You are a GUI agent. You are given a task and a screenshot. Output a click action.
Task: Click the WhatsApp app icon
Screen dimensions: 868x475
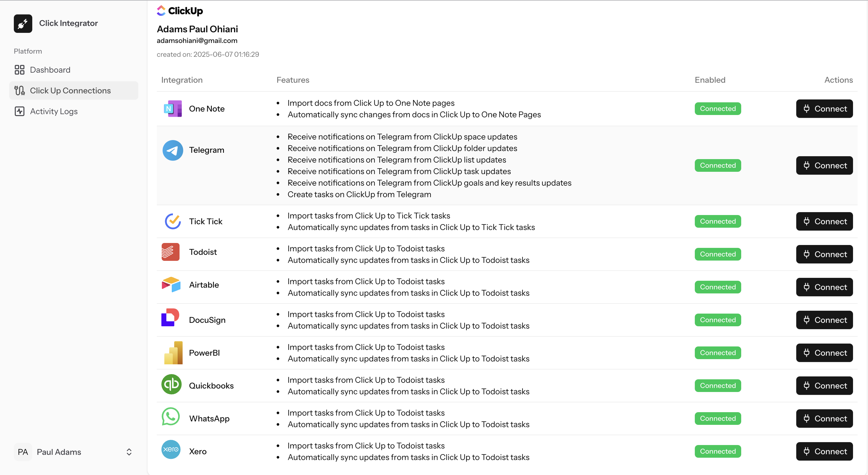[171, 417]
